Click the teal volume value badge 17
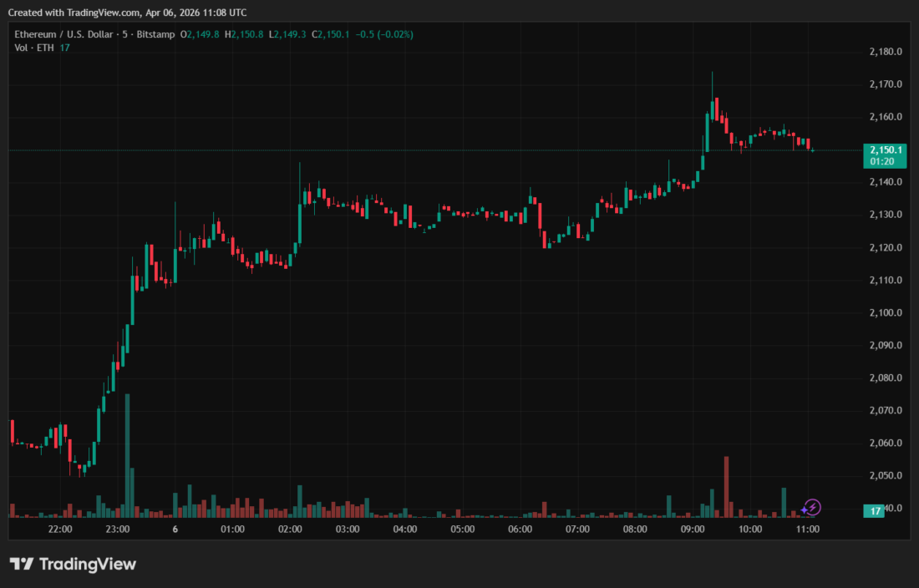Screen dimensions: 919x588 point(875,511)
